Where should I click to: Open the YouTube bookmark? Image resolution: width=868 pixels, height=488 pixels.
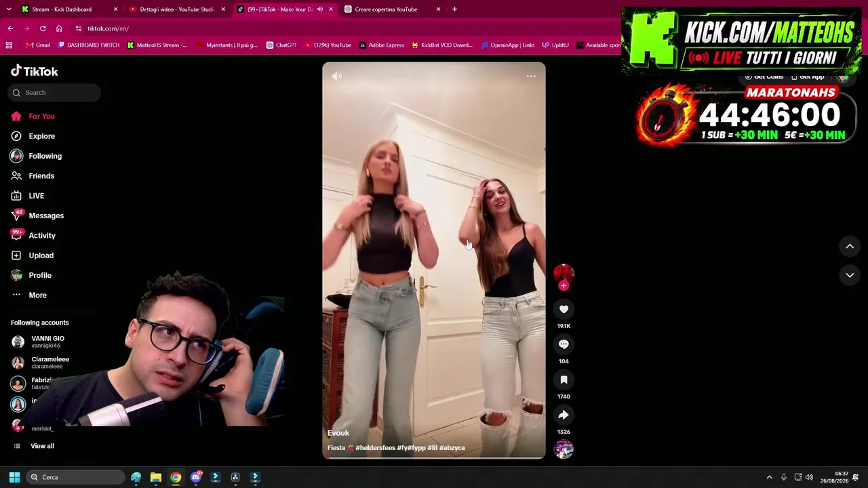pyautogui.click(x=328, y=45)
